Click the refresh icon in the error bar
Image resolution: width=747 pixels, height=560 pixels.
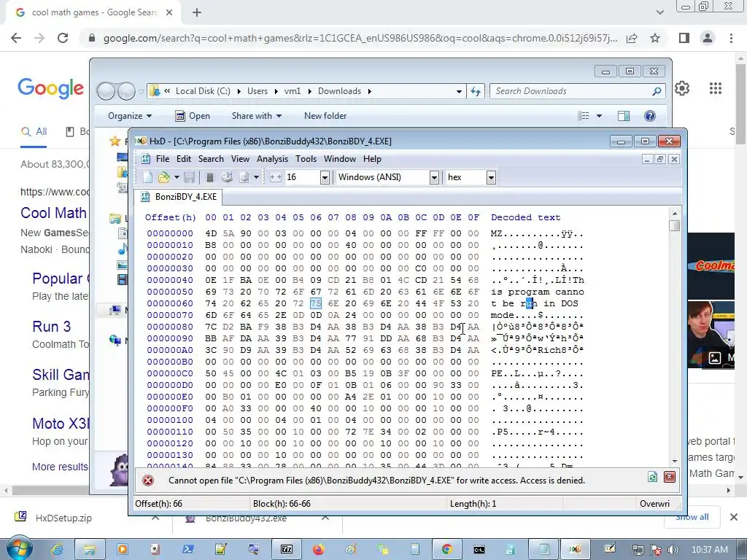click(x=652, y=477)
